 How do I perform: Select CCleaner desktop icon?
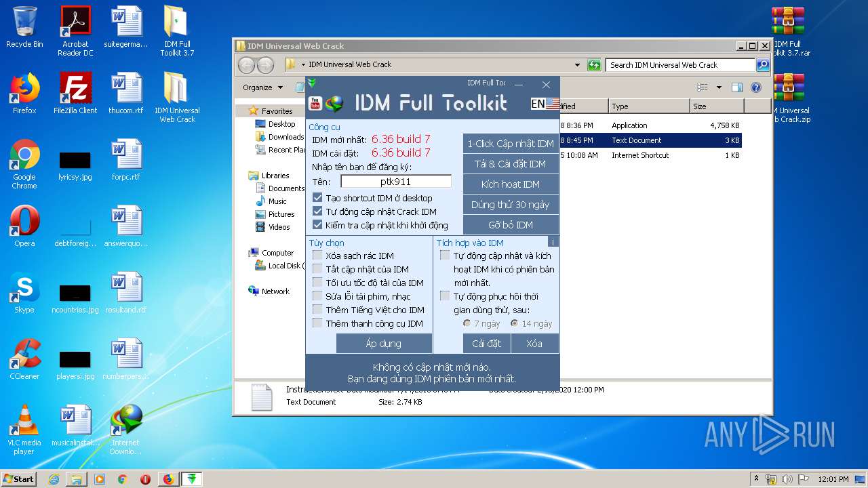pyautogui.click(x=24, y=359)
